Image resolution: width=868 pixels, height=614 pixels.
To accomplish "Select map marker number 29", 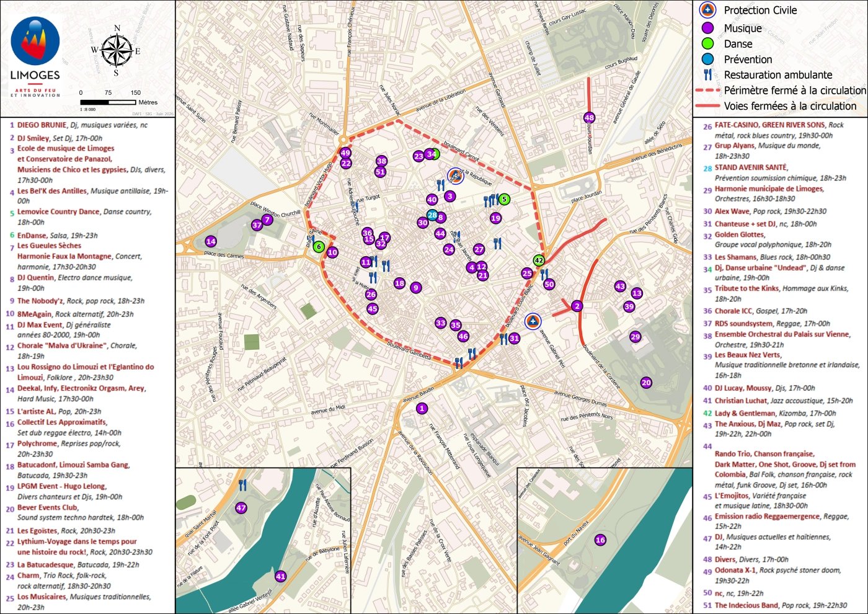I will 635,337.
